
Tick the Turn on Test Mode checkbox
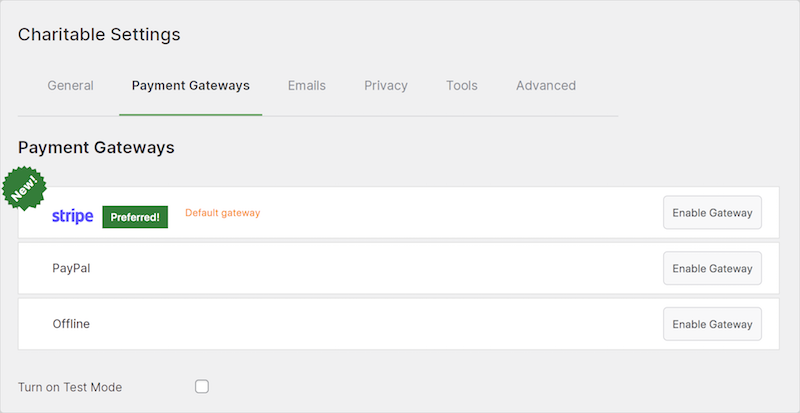tap(202, 386)
